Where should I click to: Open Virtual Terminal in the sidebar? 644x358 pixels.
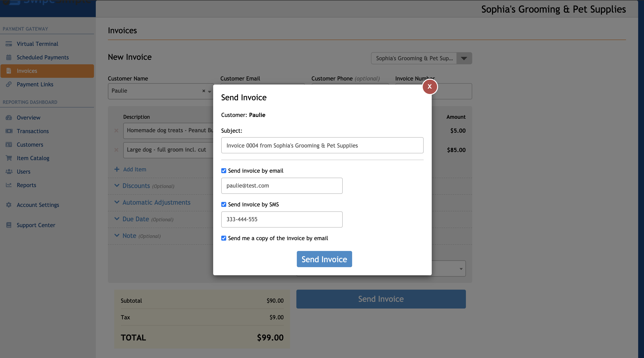click(37, 44)
